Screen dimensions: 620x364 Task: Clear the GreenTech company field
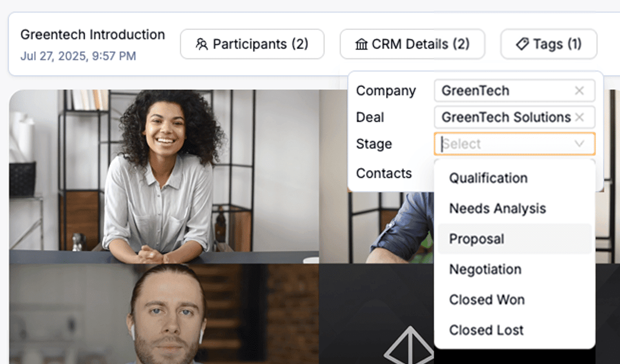pyautogui.click(x=579, y=91)
